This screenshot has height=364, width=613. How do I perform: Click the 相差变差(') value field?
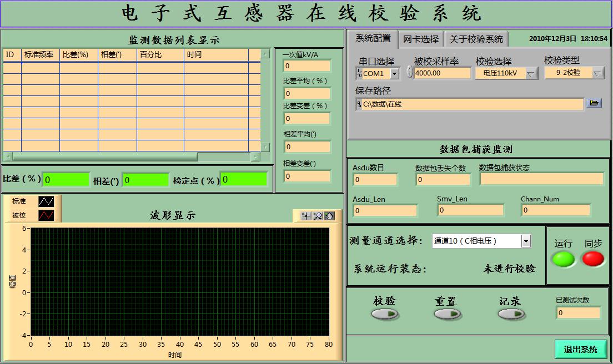click(307, 176)
